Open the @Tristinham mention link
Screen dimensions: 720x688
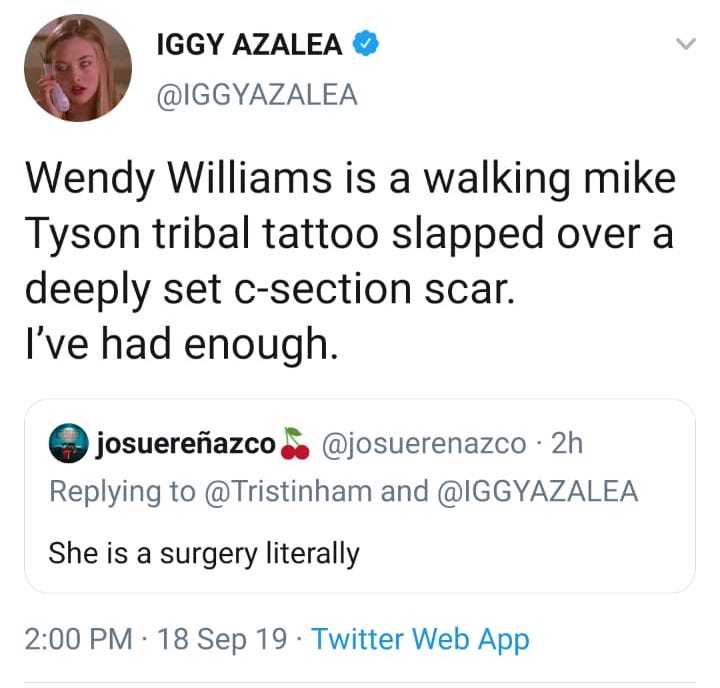point(287,491)
